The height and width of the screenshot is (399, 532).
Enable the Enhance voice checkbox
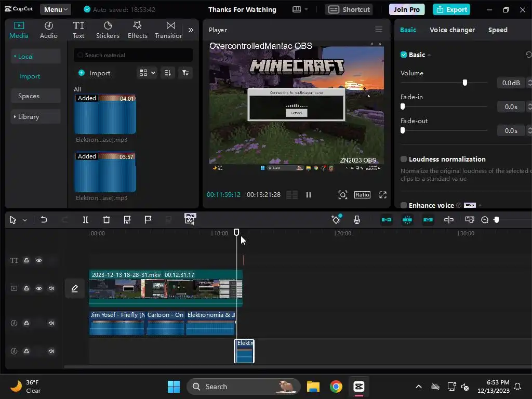(x=403, y=205)
